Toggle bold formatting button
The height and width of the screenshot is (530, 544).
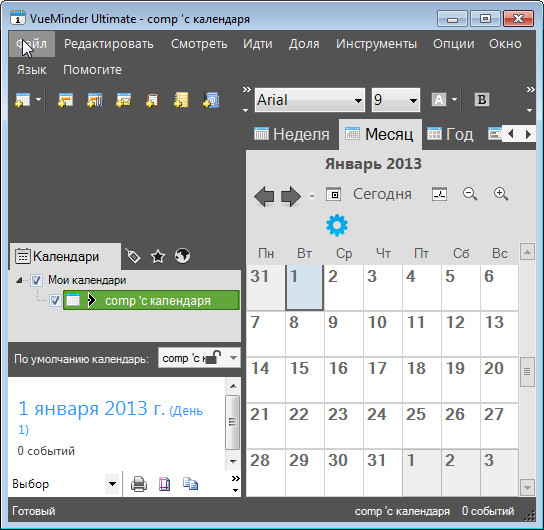click(x=482, y=100)
